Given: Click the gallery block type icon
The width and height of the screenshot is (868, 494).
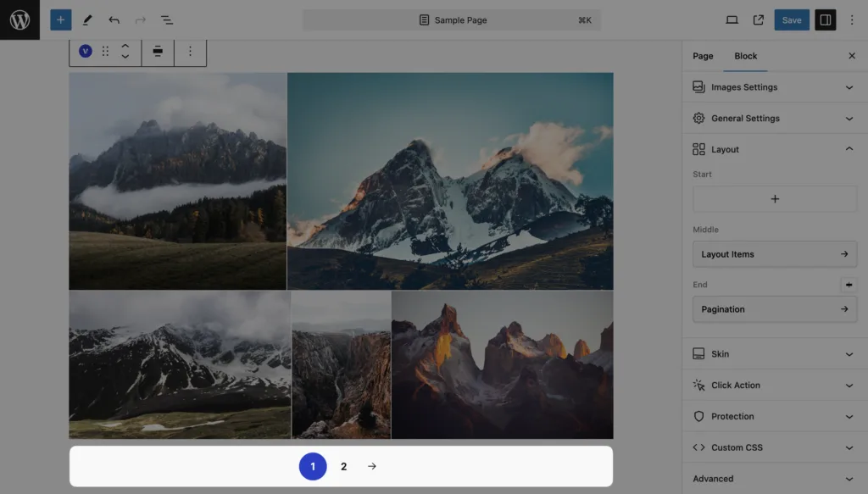Looking at the screenshot, I should coord(86,51).
